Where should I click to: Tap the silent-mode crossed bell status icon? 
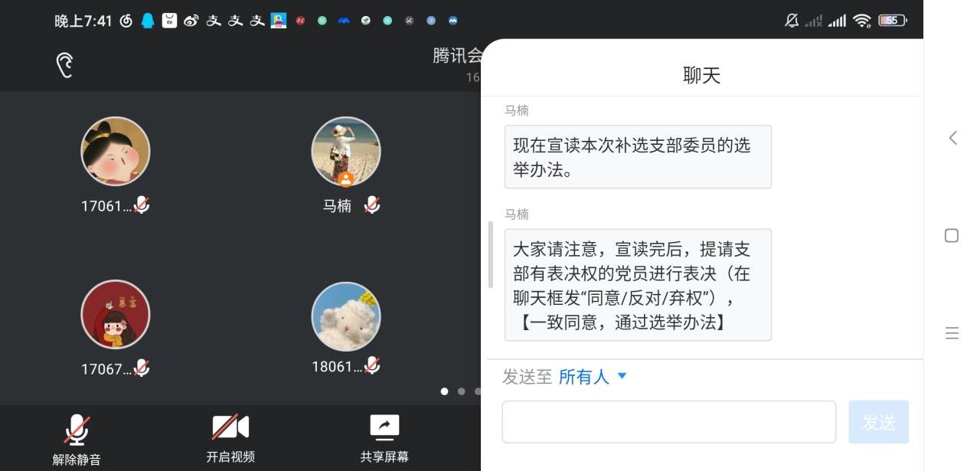coord(790,21)
